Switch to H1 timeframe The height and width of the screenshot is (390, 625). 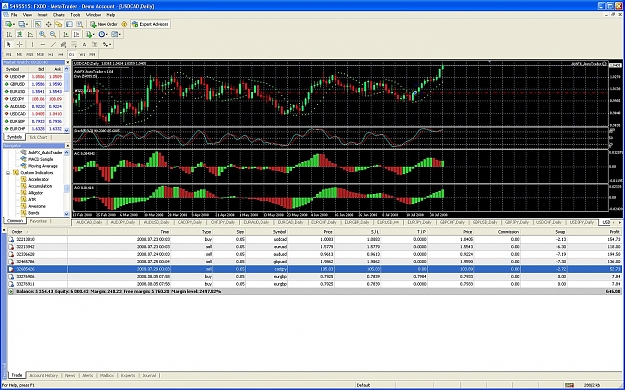pos(51,54)
